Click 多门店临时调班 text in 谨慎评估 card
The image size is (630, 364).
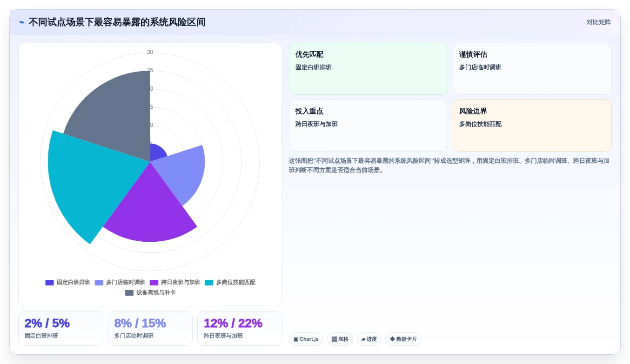pos(480,67)
